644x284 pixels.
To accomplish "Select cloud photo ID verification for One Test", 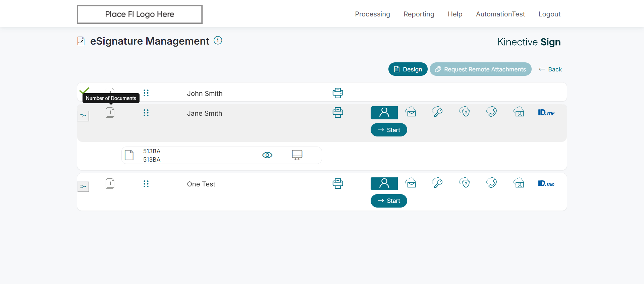I will click(x=519, y=183).
